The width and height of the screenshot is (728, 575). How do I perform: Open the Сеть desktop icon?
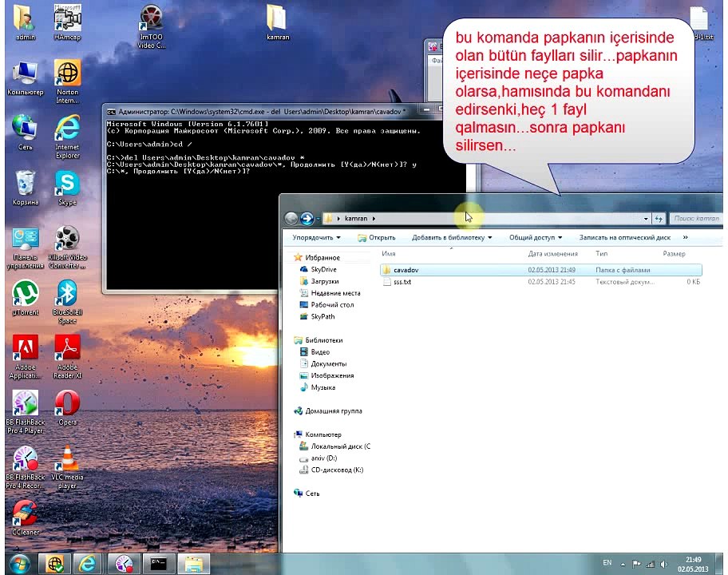point(25,133)
